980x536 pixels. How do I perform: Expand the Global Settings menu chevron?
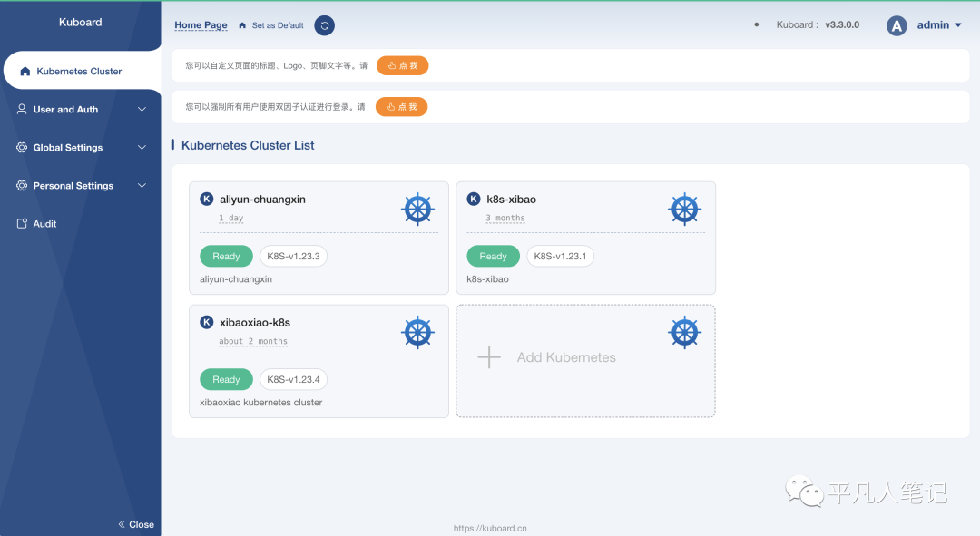(142, 148)
